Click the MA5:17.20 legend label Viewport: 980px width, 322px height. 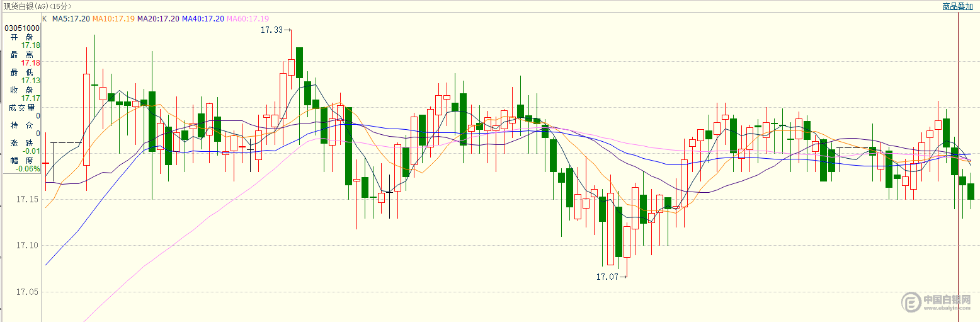71,19
